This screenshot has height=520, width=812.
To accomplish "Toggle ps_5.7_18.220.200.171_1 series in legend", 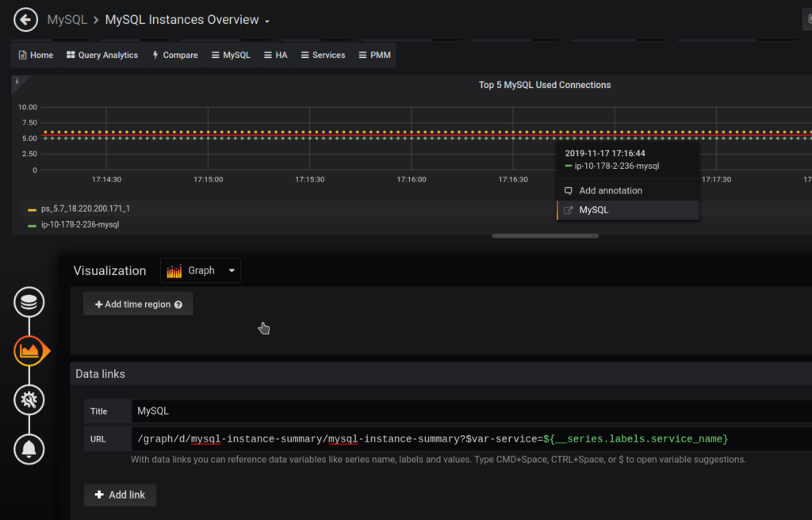I will click(x=85, y=209).
